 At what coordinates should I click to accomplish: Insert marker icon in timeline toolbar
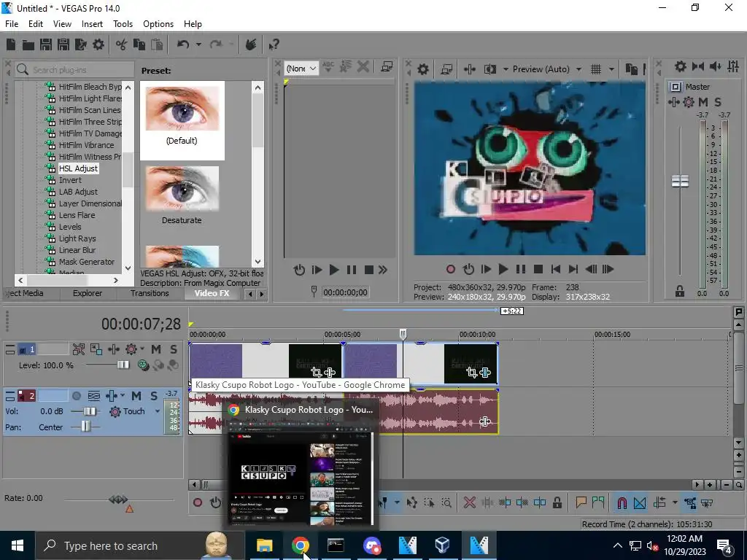[581, 502]
